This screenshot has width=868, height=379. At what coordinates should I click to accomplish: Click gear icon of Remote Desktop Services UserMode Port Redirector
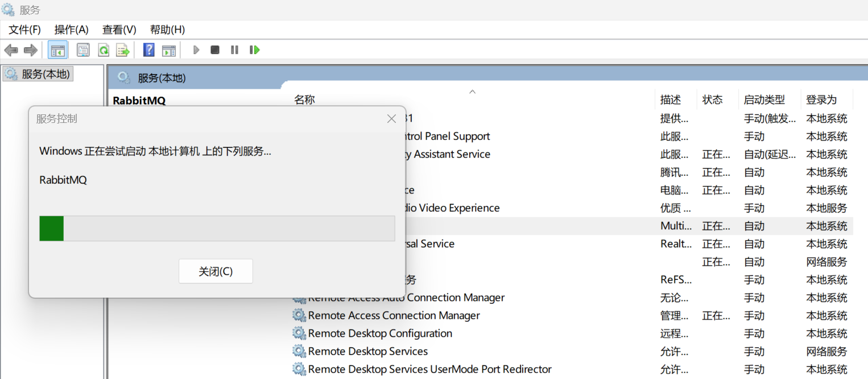(299, 369)
